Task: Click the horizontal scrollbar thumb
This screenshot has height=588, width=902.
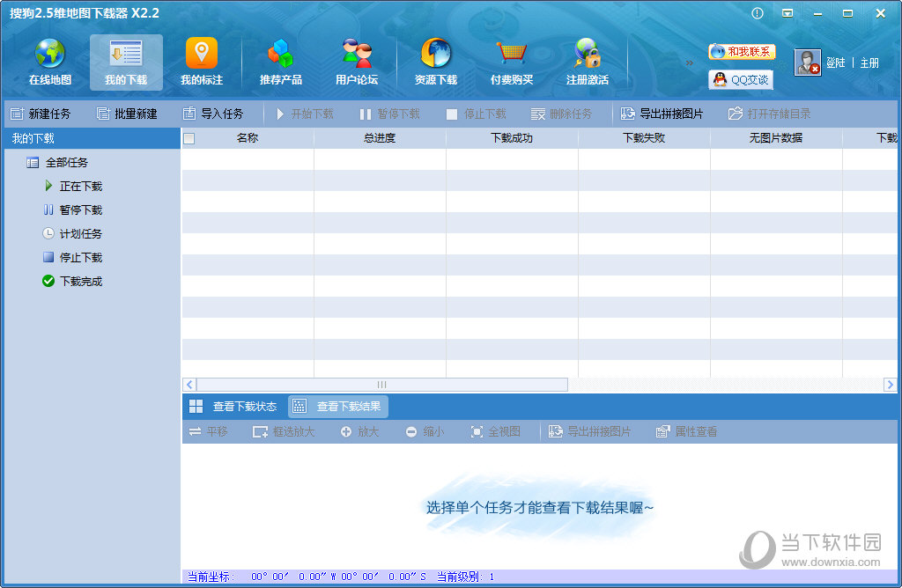Action: 382,385
